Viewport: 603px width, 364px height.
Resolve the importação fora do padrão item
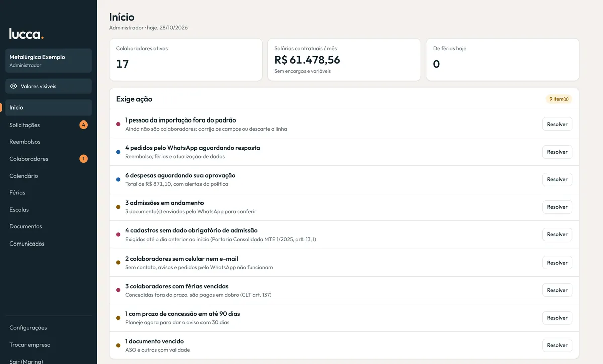point(557,124)
